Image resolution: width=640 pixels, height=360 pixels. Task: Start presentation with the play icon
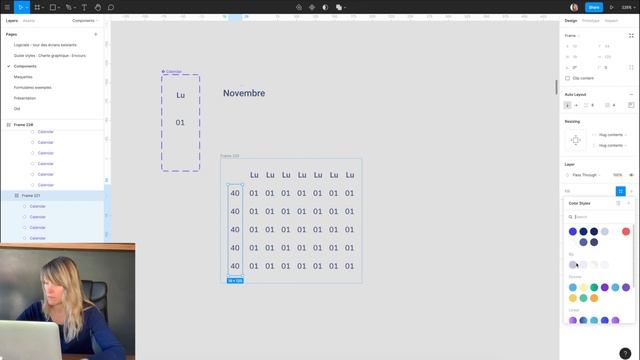611,7
